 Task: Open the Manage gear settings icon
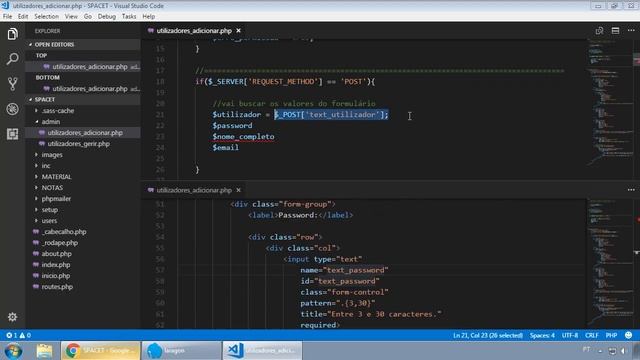pyautogui.click(x=12, y=317)
